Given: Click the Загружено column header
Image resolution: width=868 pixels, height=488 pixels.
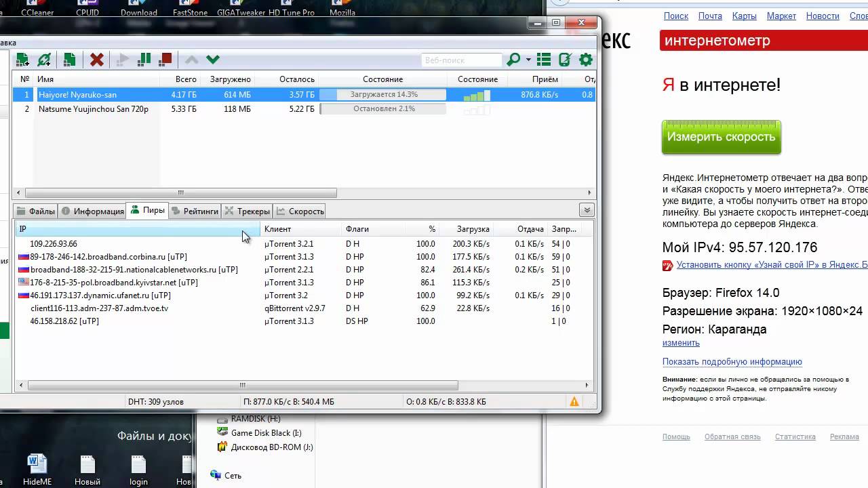Looking at the screenshot, I should [230, 79].
